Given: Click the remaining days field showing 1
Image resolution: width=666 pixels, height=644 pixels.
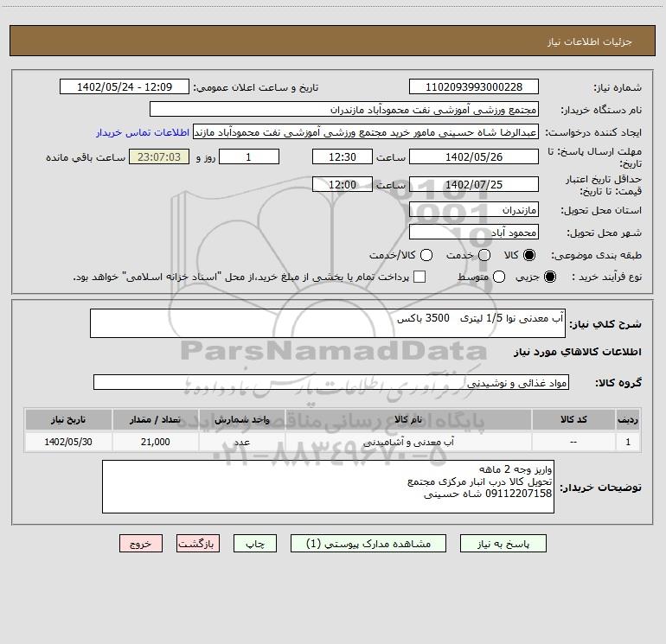Looking at the screenshot, I should tap(249, 156).
